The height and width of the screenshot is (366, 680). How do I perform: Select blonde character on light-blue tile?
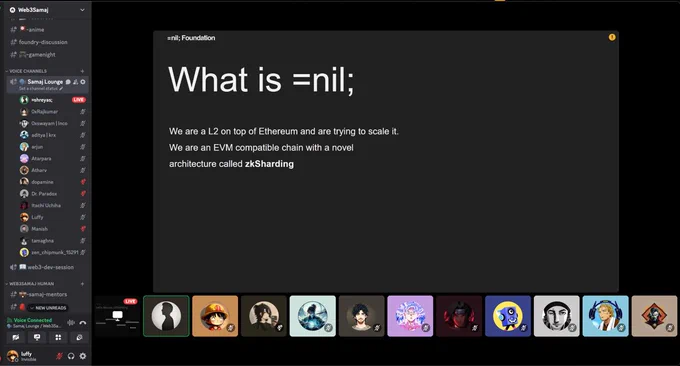[605, 316]
